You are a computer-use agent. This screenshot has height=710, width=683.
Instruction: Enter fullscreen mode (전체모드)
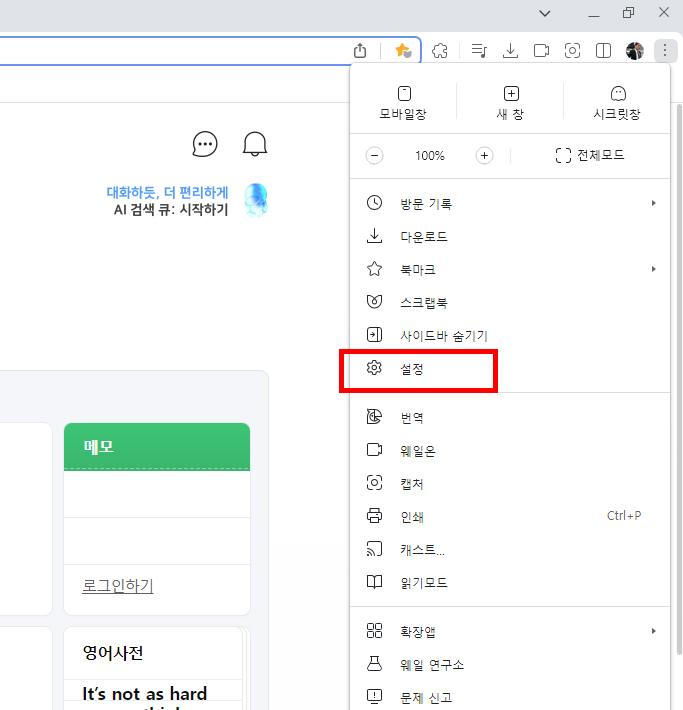pos(590,155)
